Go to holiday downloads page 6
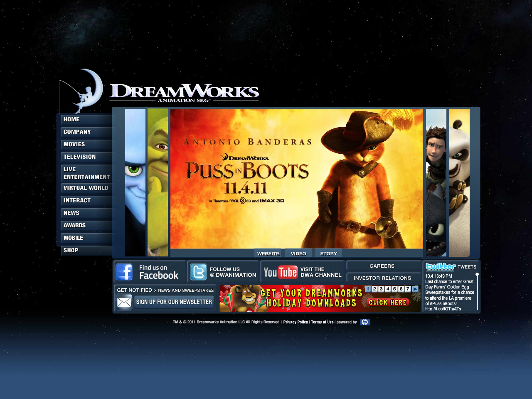Screen dimensions: 532x399 [x=401, y=289]
